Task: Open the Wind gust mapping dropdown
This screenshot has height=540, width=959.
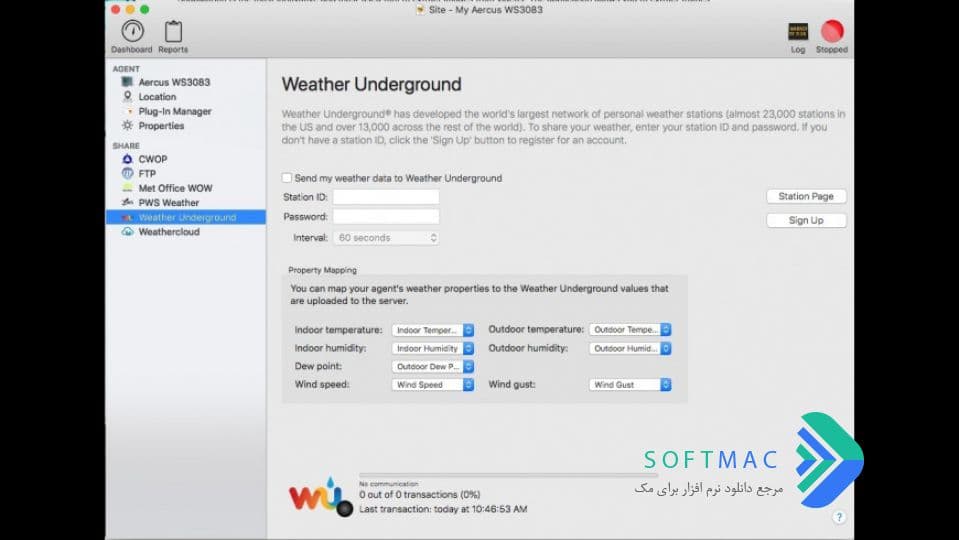Action: click(630, 385)
